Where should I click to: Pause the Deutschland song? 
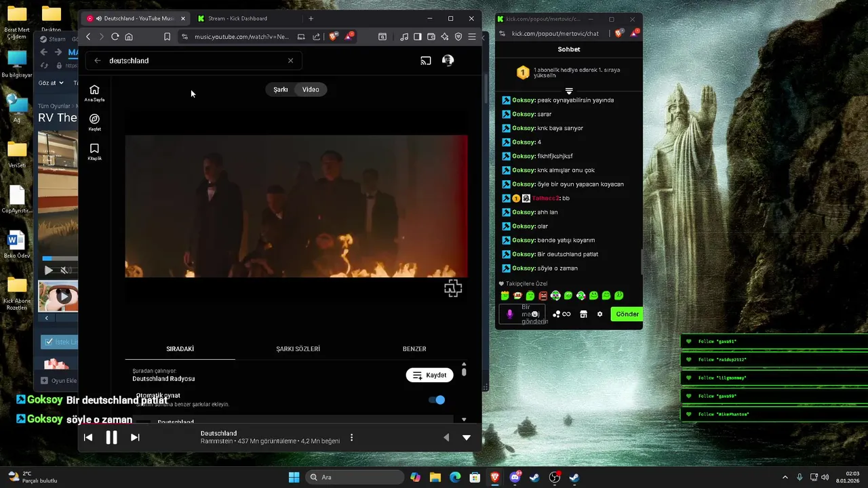coord(111,438)
